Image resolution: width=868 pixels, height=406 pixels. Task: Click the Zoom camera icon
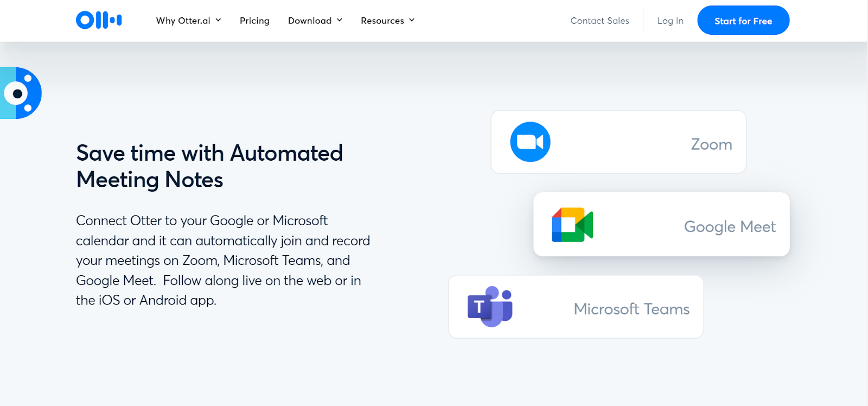[530, 142]
